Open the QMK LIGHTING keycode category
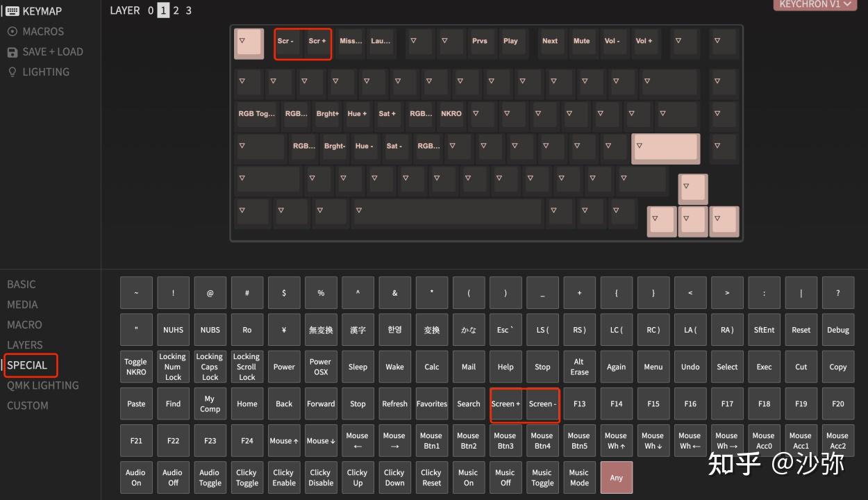Screen dimensions: 868x500 (x=43, y=385)
